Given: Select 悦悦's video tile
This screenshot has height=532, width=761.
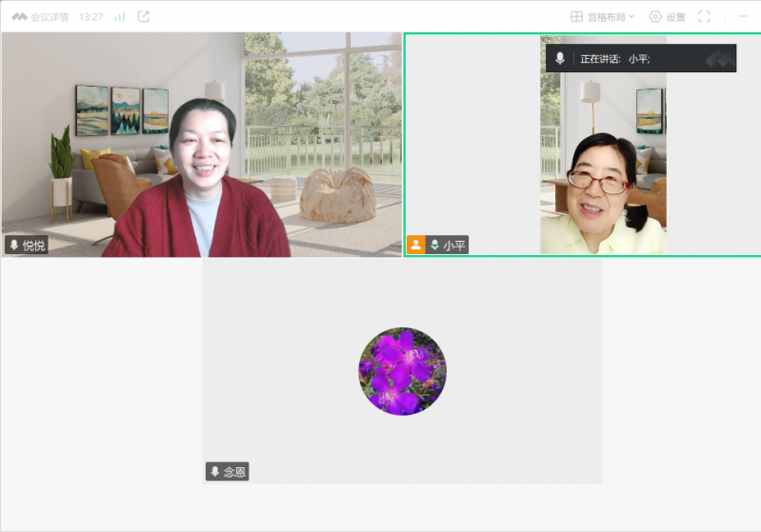Looking at the screenshot, I should [x=202, y=143].
